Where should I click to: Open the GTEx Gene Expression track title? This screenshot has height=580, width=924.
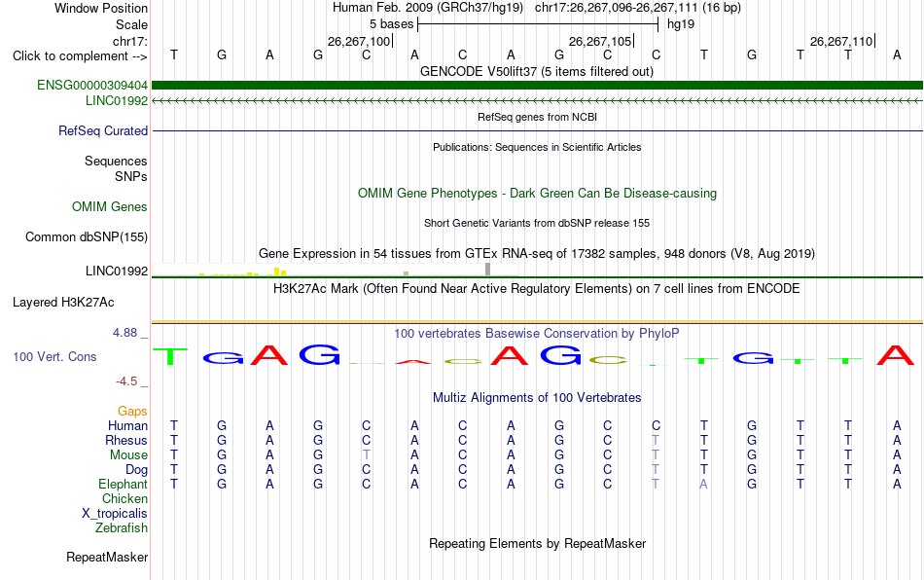tap(537, 253)
